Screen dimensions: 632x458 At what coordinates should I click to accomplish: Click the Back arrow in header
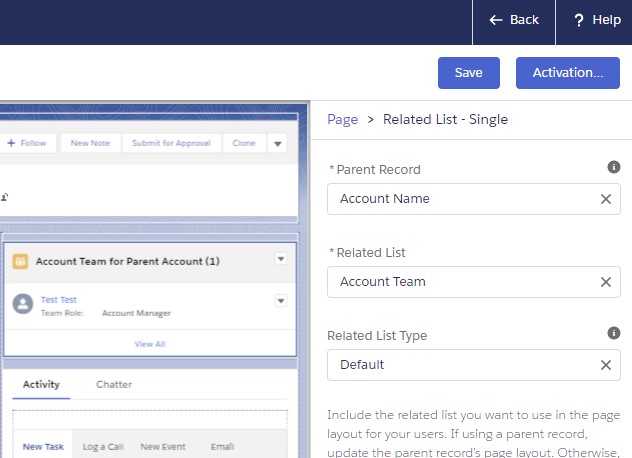(x=496, y=20)
